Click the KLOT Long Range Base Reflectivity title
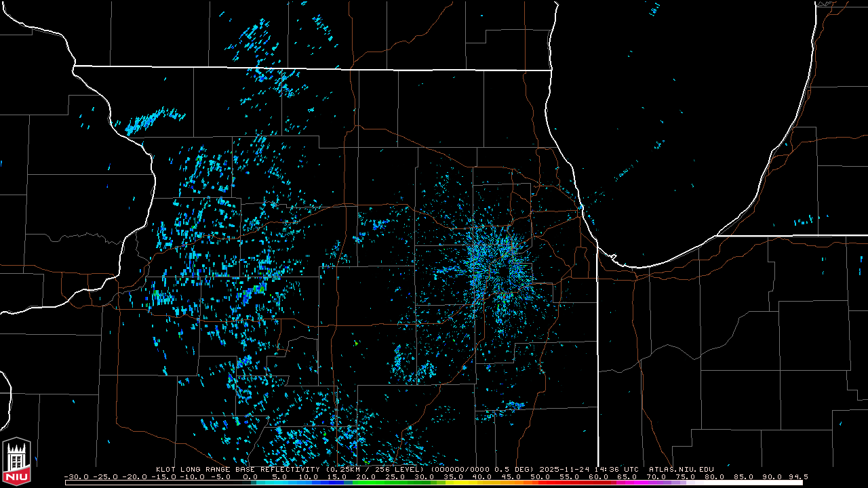 (x=239, y=469)
